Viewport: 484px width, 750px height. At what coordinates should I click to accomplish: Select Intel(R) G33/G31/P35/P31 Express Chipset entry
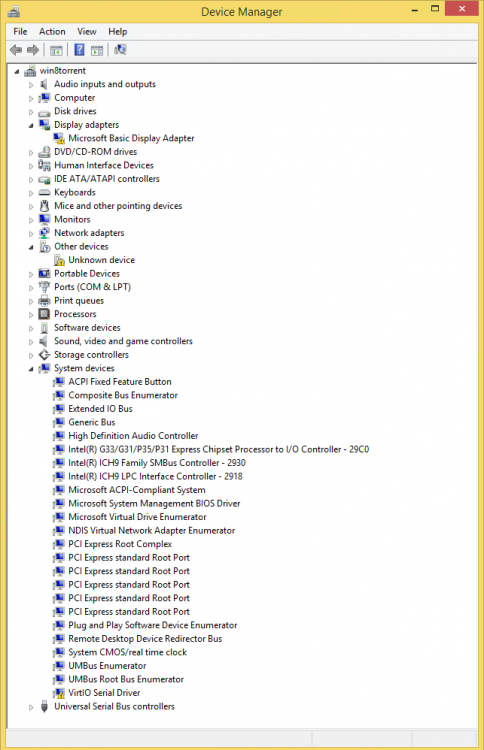[219, 449]
